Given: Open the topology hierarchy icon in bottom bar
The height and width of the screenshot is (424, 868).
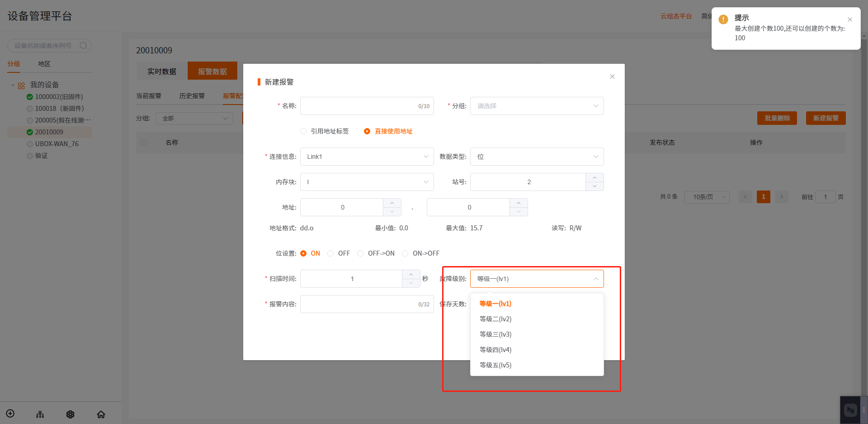Looking at the screenshot, I should (40, 414).
